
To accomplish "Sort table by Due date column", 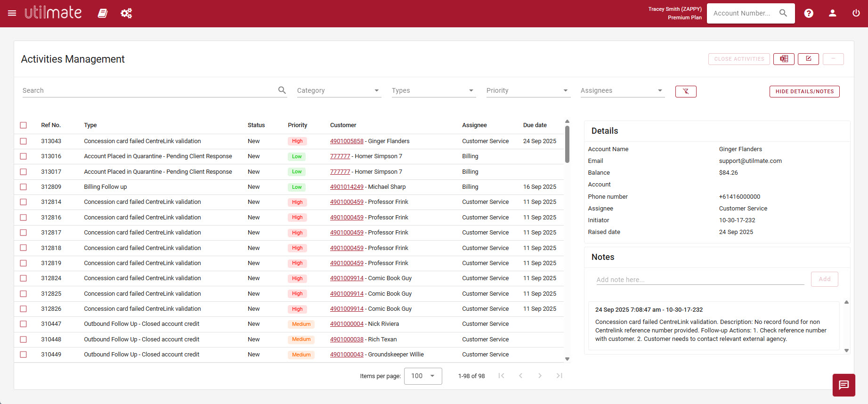I will pyautogui.click(x=535, y=125).
